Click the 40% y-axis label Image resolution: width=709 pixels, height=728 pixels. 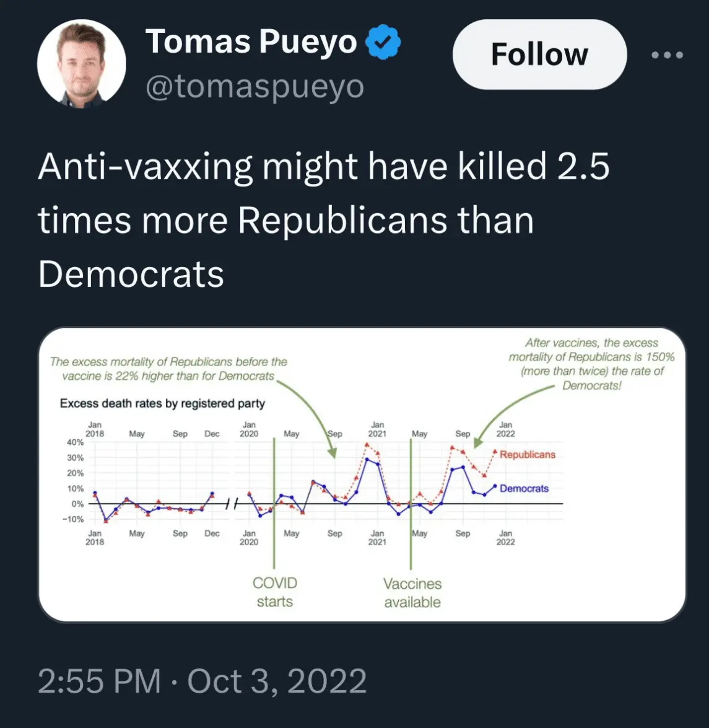point(75,442)
